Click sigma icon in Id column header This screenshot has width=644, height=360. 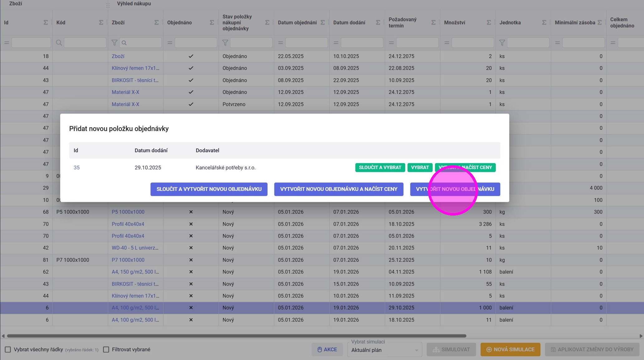point(46,22)
